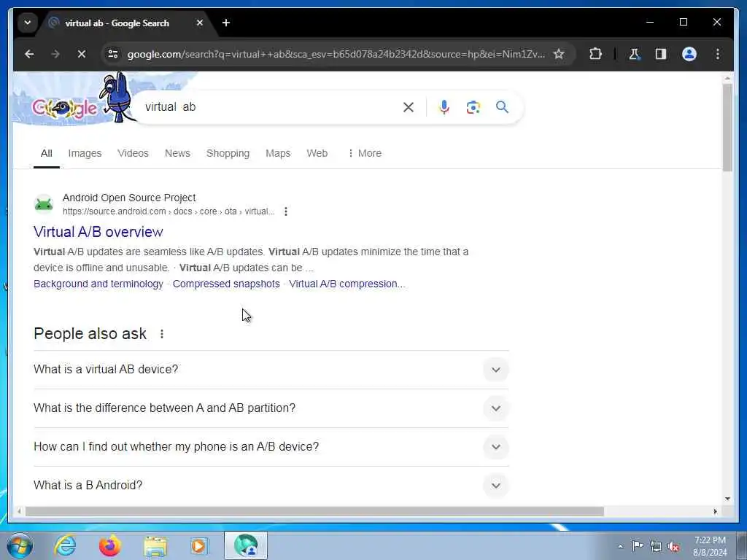Viewport: 747px width, 560px height.
Task: Open Chrome Labs flask icon
Action: (634, 54)
